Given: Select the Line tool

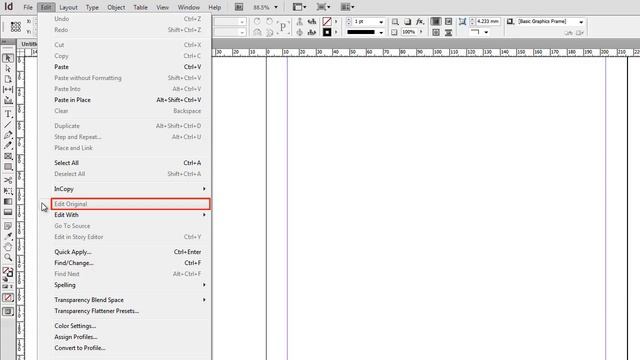Looking at the screenshot, I should pos(8,124).
